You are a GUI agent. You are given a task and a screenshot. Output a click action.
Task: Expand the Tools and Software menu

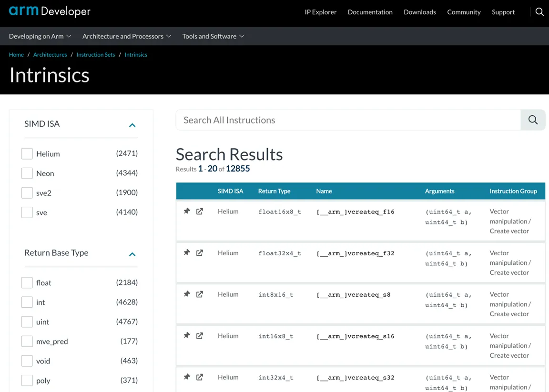[213, 36]
